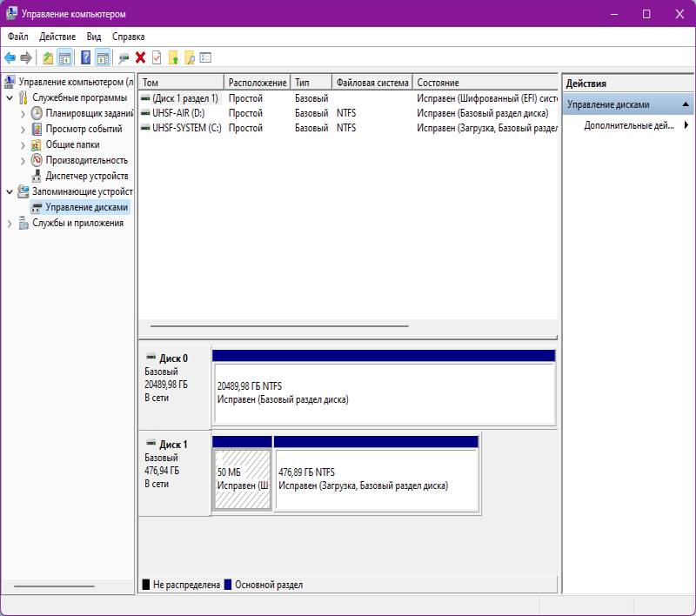Collapse the Служебные программы tree node
This screenshot has width=696, height=616.
click(10, 97)
